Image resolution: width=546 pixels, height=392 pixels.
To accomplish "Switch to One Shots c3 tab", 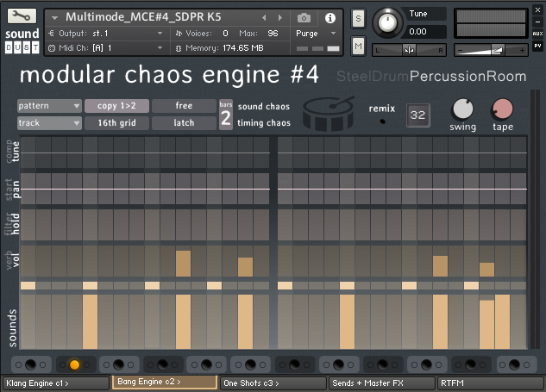I will point(273,383).
